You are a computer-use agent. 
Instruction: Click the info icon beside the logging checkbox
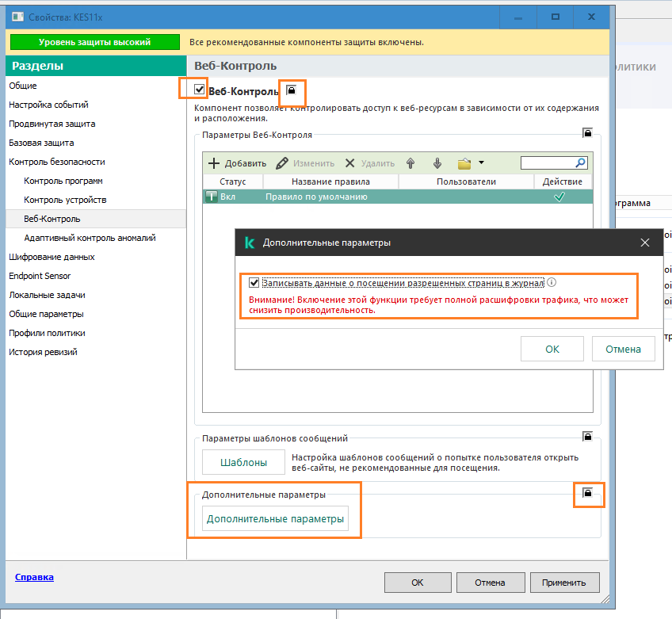552,282
